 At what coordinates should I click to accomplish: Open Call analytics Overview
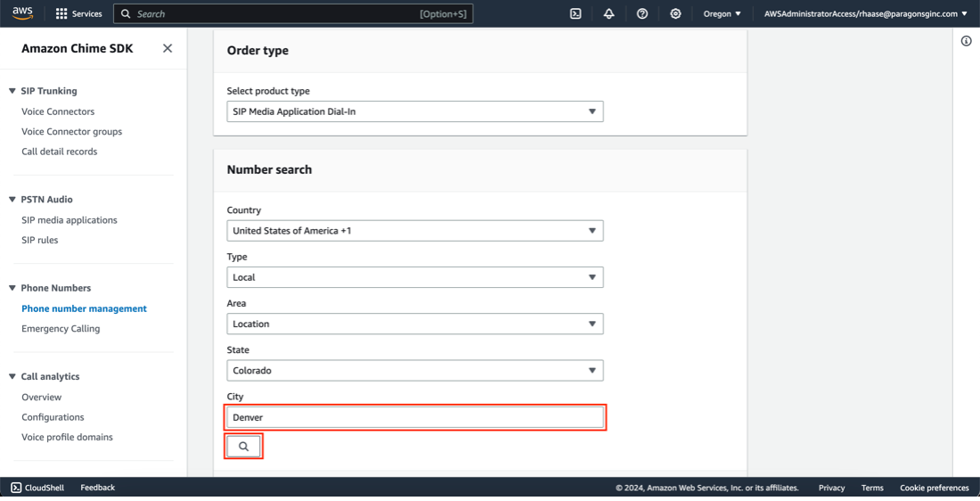coord(41,398)
